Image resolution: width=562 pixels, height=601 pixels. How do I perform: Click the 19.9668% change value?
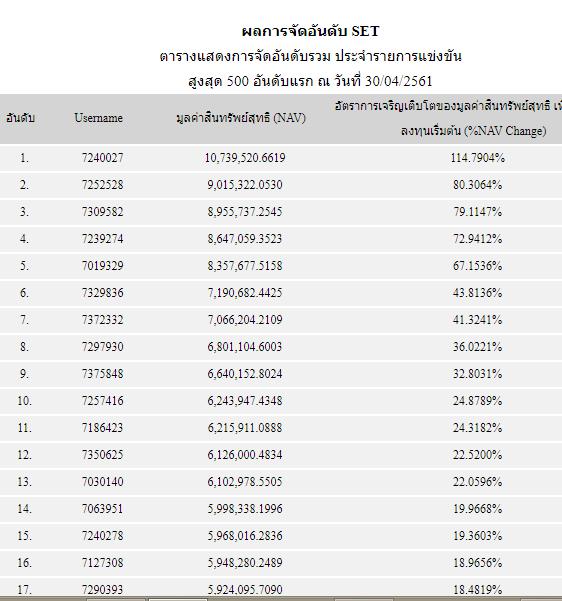(x=477, y=509)
